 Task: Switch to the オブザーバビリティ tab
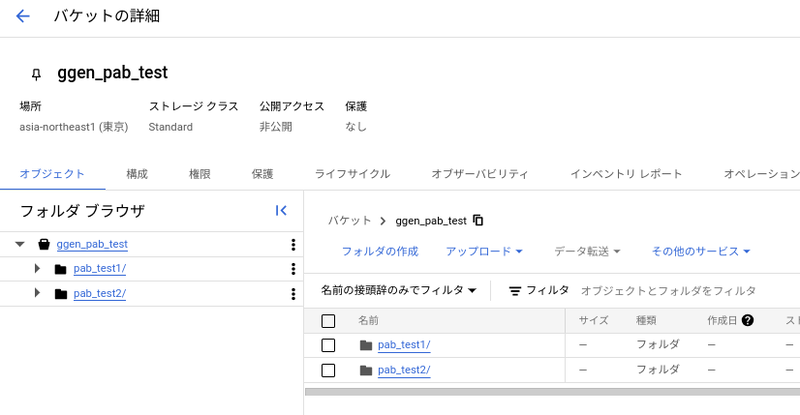(x=480, y=174)
